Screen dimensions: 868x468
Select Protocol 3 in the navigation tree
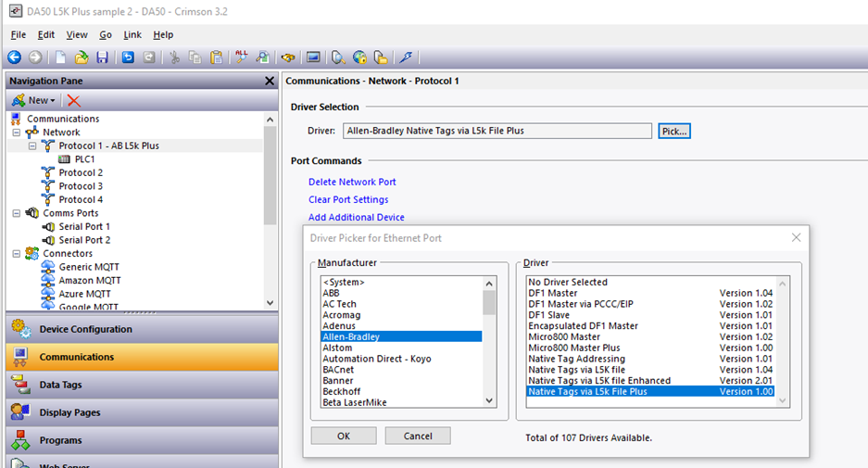click(x=81, y=186)
